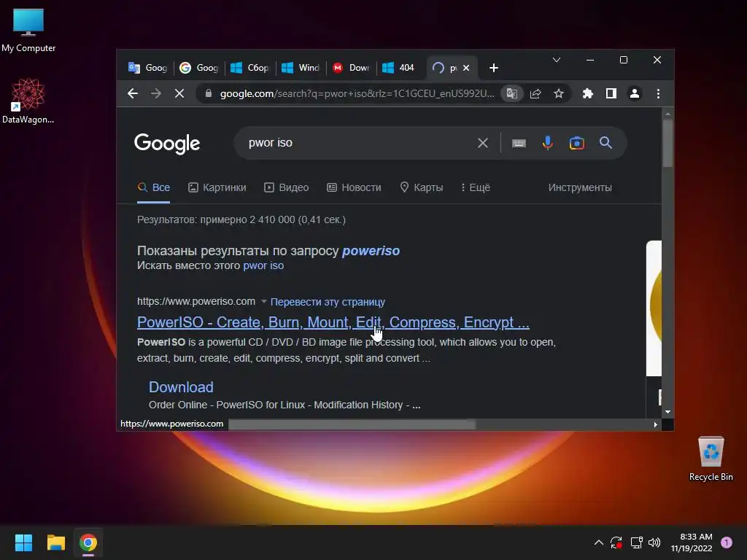747x560 pixels.
Task: Open Инструменты search tools
Action: [x=580, y=187]
